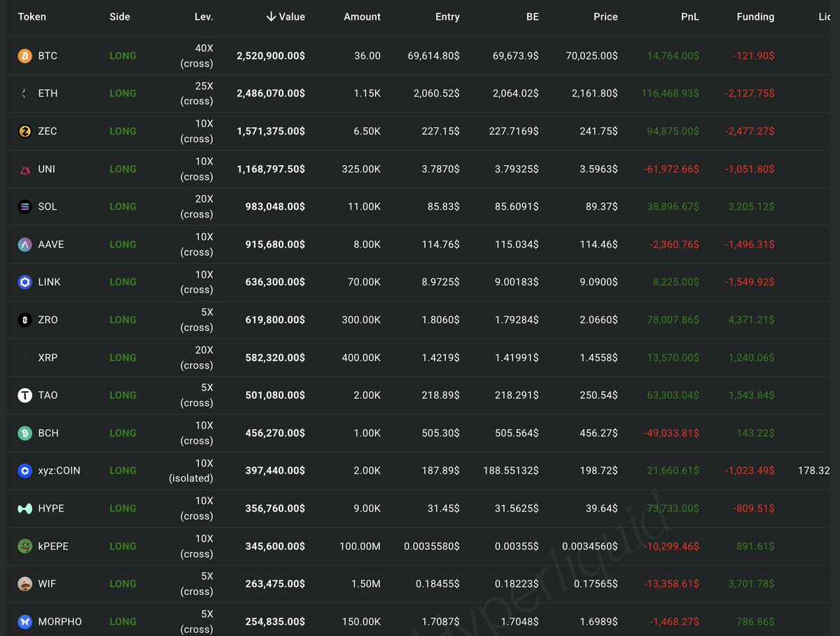Click the TAO token icon
The image size is (840, 636).
[x=25, y=395]
